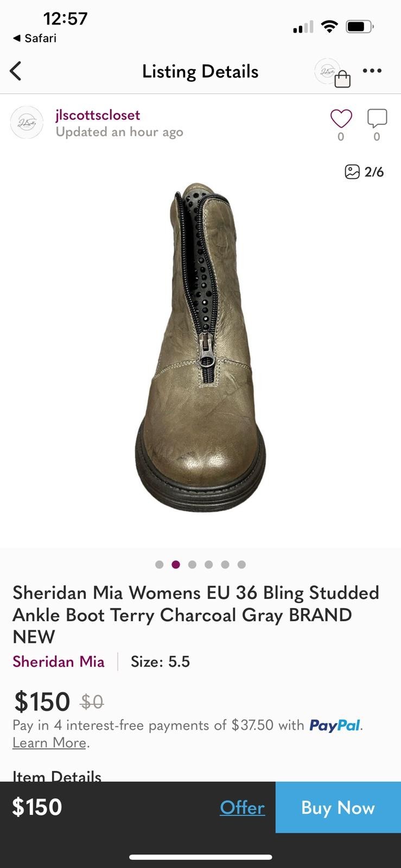Expand the Item Details section
Viewport: 401px width, 868px height.
(x=57, y=776)
